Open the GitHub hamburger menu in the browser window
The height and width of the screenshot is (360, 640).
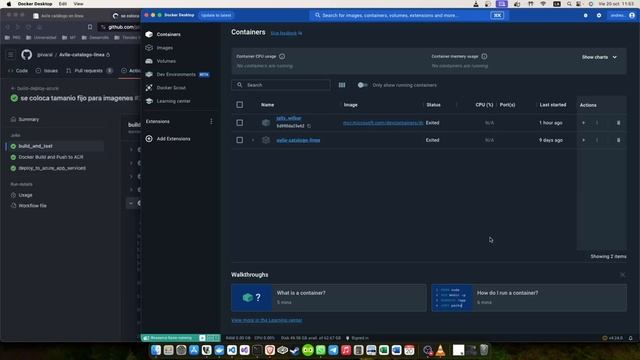[11, 55]
